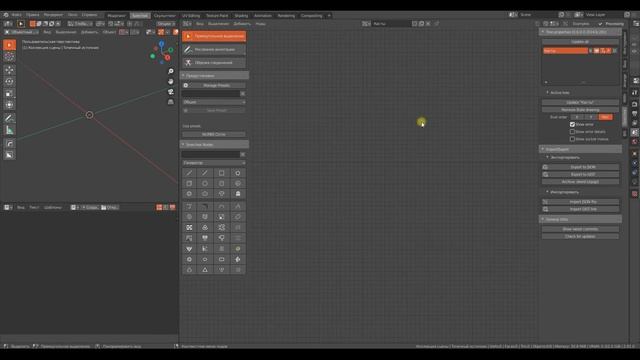Set eval order option 1

click(591, 117)
